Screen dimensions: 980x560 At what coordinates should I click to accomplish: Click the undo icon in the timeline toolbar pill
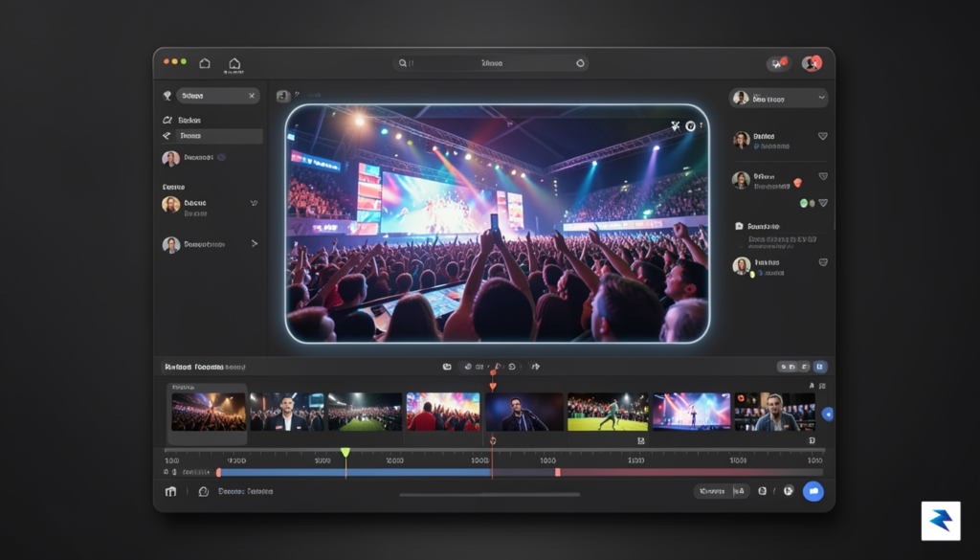[468, 367]
